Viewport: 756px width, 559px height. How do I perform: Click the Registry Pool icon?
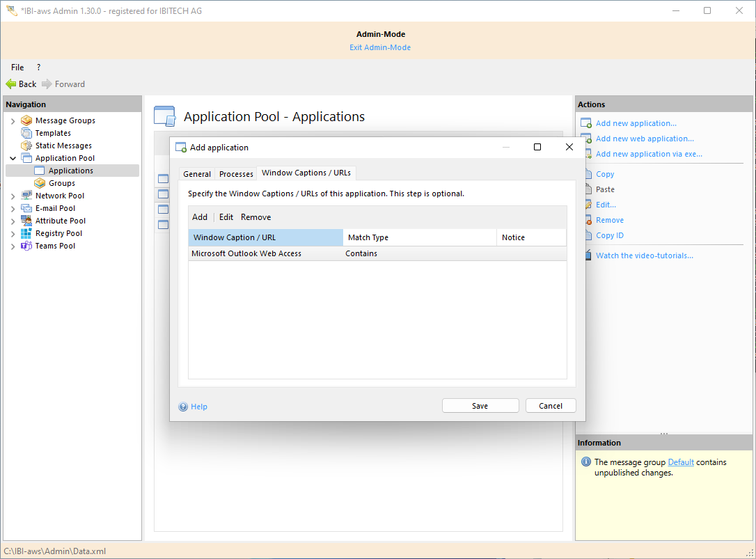[x=26, y=233]
